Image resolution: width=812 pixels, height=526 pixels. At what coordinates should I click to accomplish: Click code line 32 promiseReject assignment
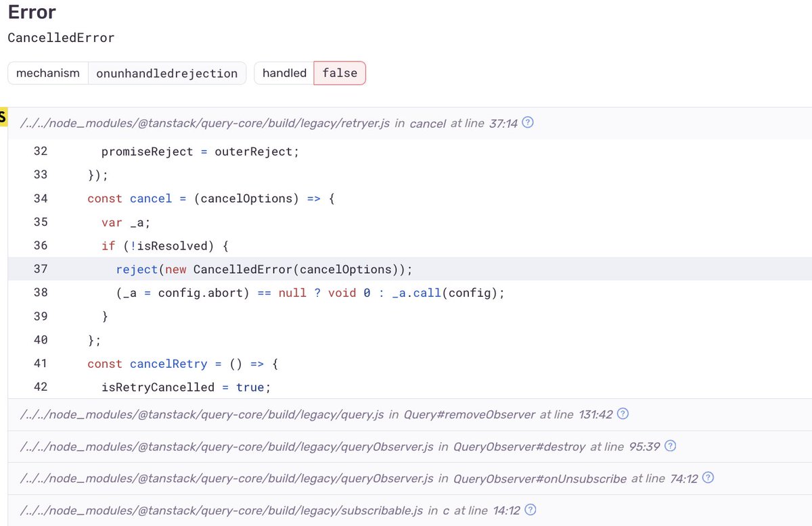(x=410, y=151)
